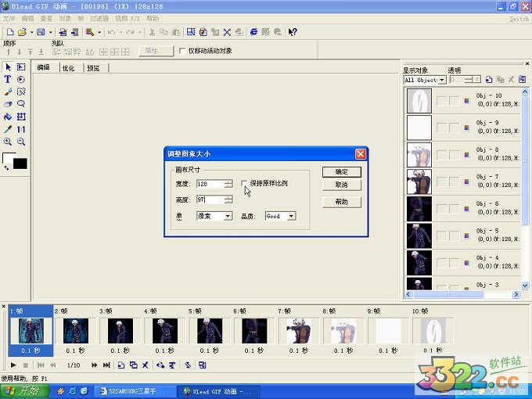Click the Internet Explorer preview icon
This screenshot has width=532, height=399.
253,32
